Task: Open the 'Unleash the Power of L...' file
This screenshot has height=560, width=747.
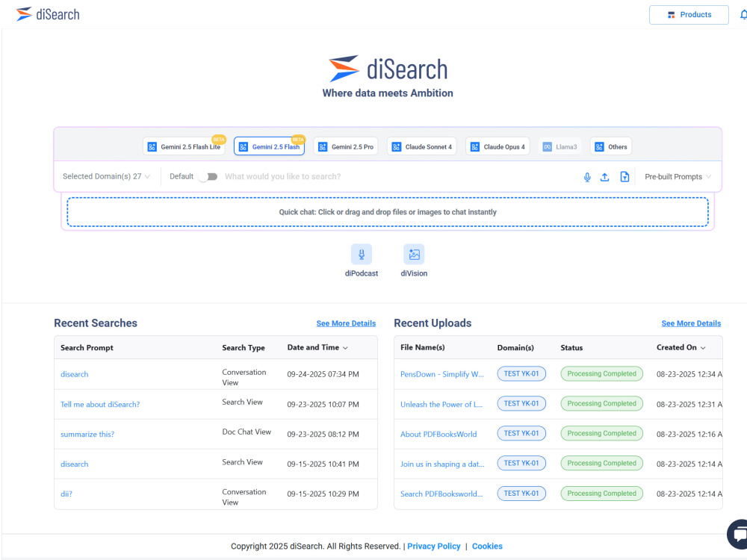Action: click(441, 404)
